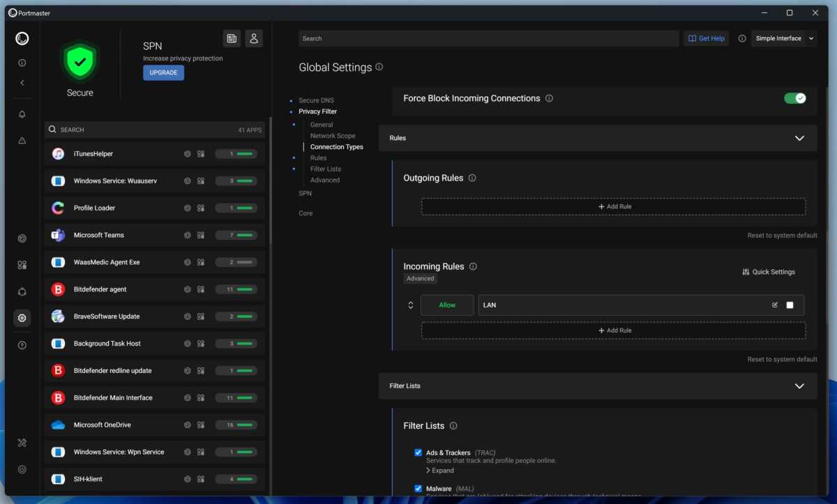Toggle the Allow verdict on LAN rule

point(447,305)
